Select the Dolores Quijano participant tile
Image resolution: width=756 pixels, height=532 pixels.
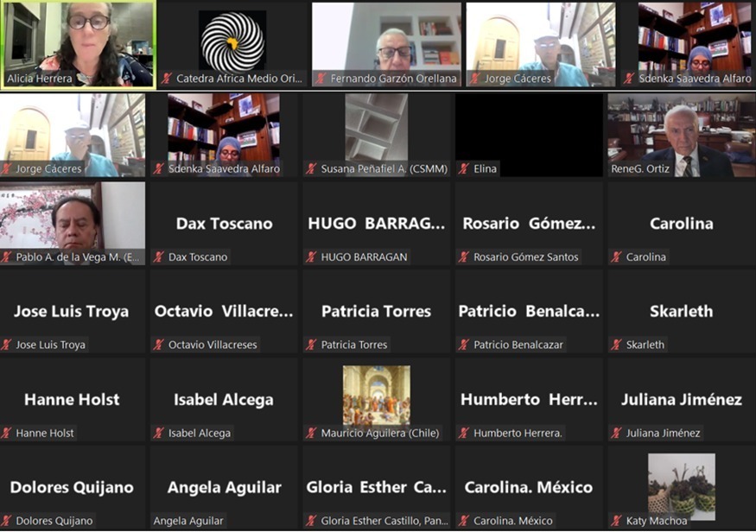(72, 487)
